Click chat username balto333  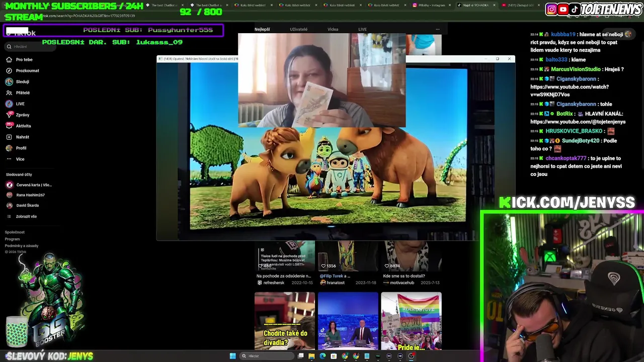tap(556, 59)
